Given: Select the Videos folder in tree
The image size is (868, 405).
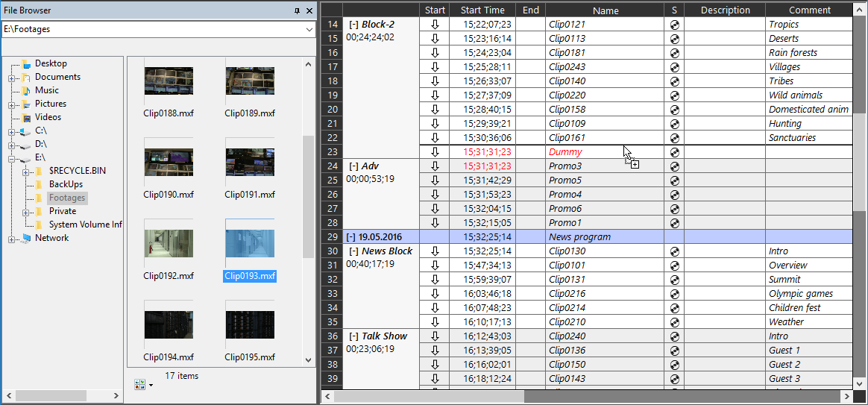Looking at the screenshot, I should tap(48, 117).
